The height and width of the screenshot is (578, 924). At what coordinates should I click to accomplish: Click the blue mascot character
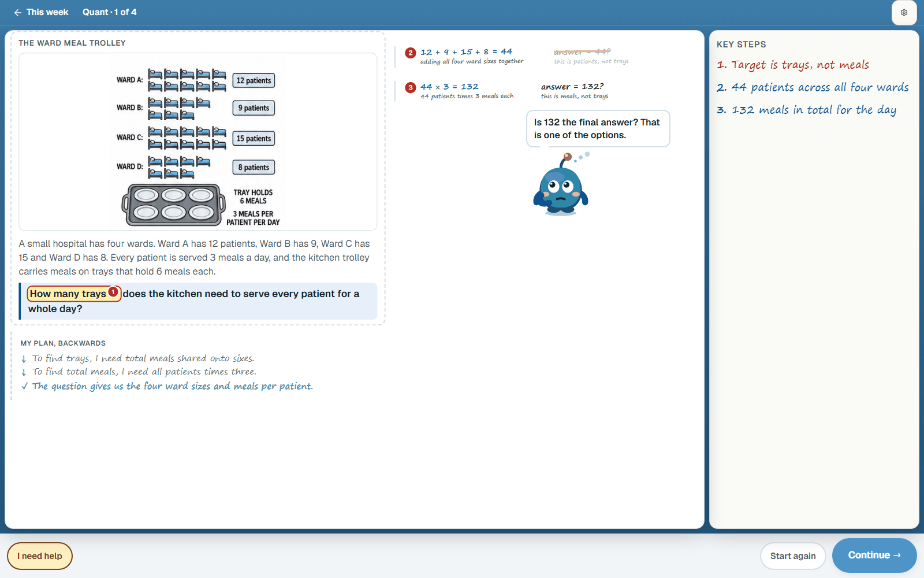[x=560, y=184]
